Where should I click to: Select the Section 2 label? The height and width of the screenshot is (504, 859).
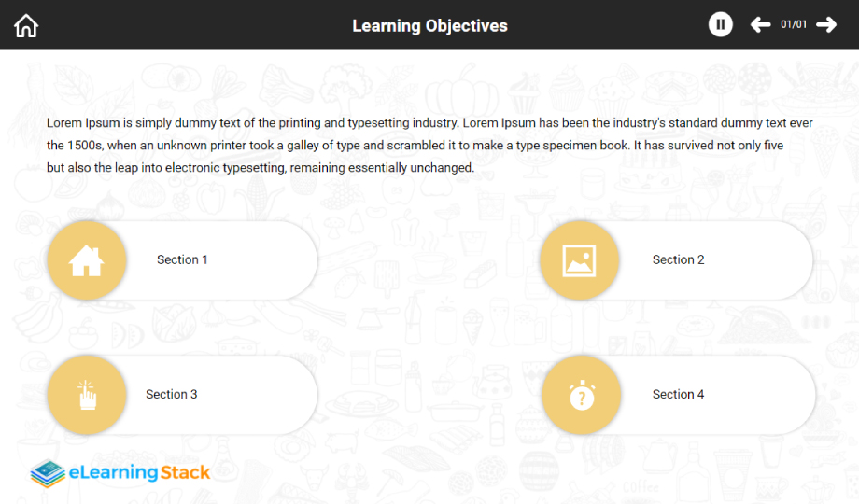point(678,260)
